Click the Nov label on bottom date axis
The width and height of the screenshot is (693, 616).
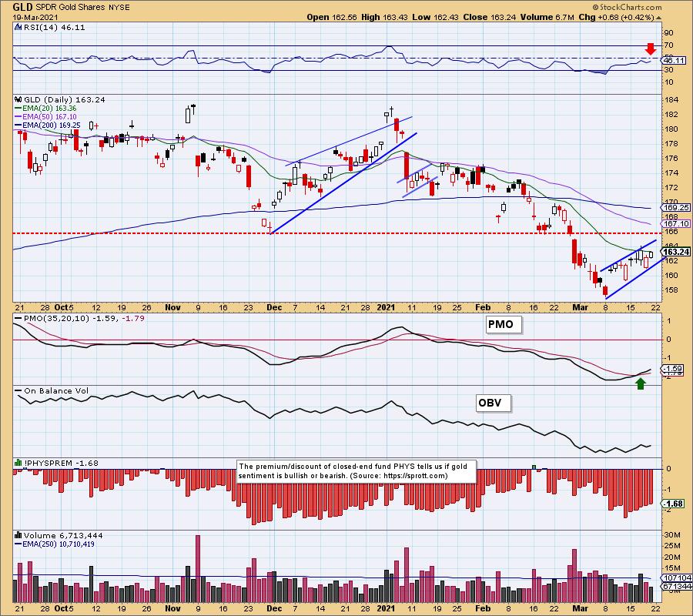coord(172,608)
